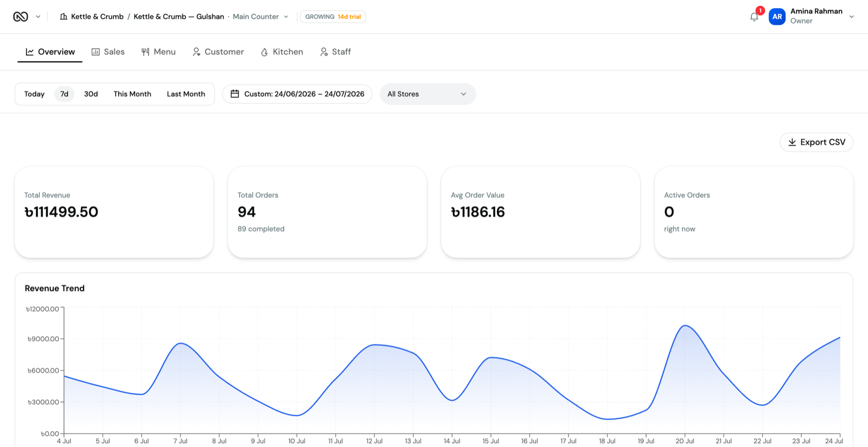This screenshot has width=868, height=447.
Task: Switch to the Staff tab
Action: 335,52
